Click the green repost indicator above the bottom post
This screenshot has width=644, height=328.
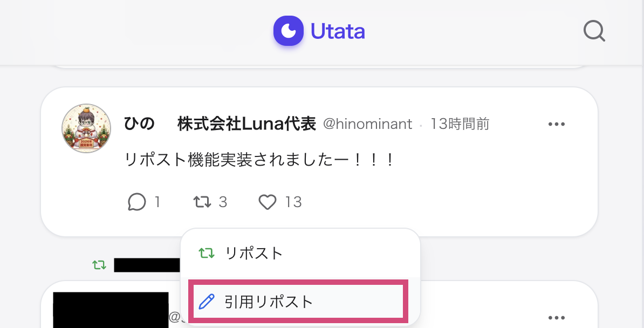pos(99,264)
